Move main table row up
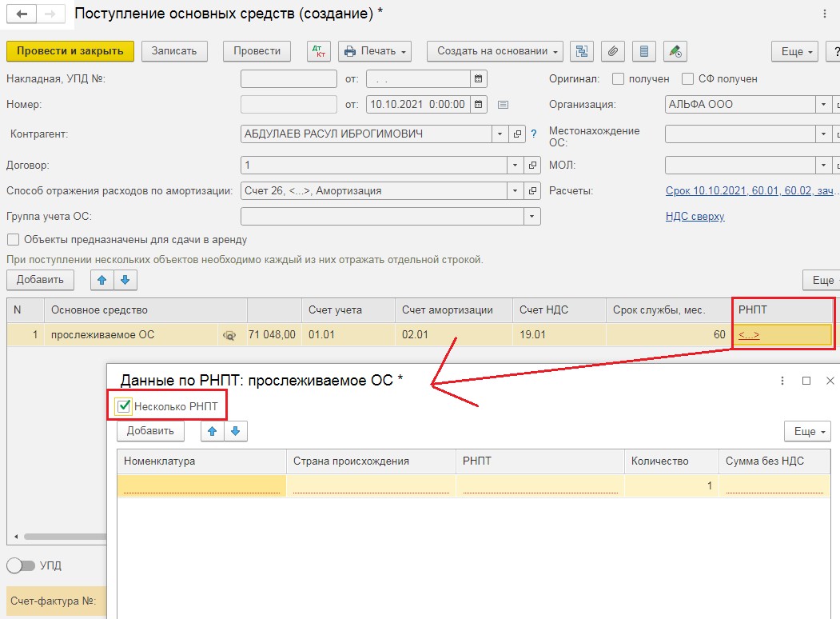Viewport: 840px width, 619px height. click(102, 280)
